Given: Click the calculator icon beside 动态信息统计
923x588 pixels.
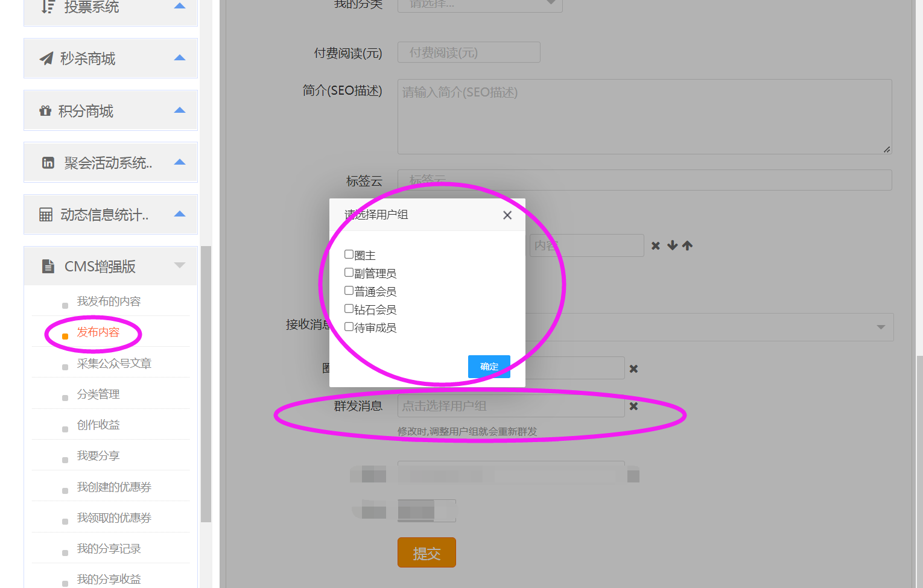Looking at the screenshot, I should tap(46, 215).
